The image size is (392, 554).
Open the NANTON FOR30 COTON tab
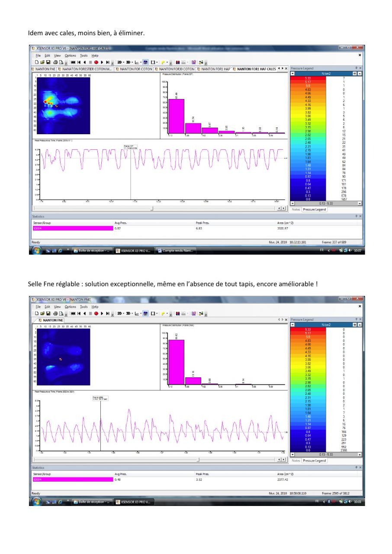click(174, 69)
